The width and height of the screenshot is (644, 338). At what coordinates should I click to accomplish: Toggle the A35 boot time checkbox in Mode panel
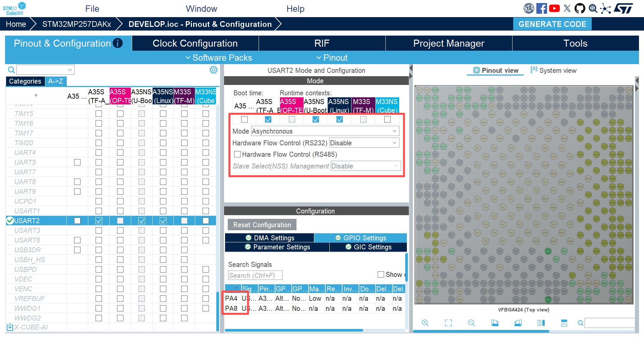click(244, 119)
